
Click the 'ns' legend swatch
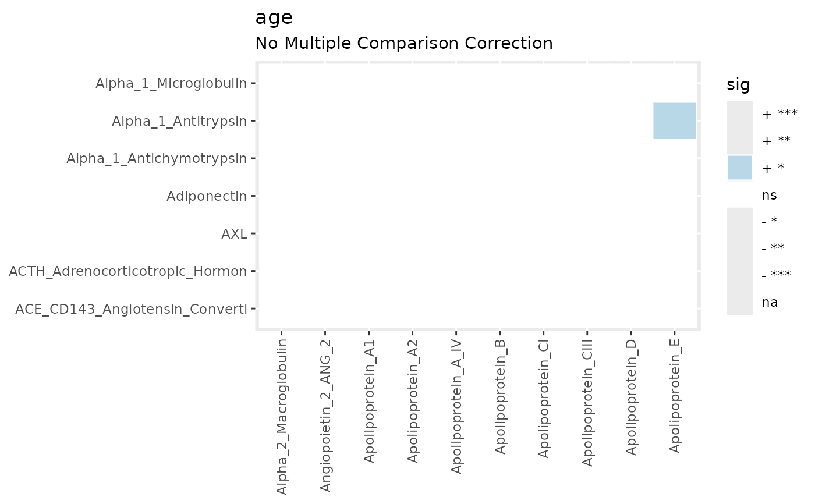[740, 194]
